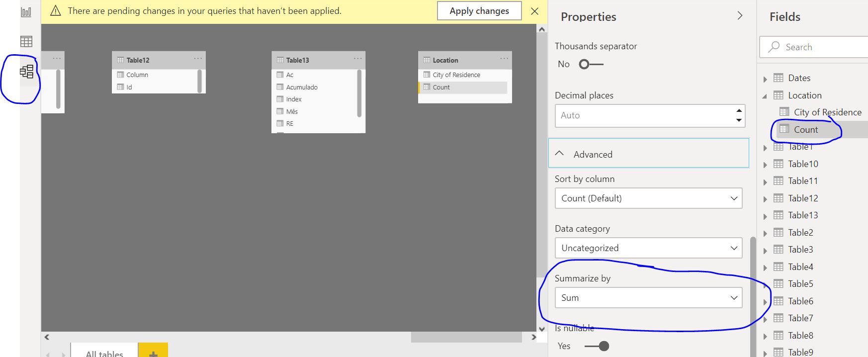
Task: Click the Table8 table icon in Fields
Action: pyautogui.click(x=779, y=335)
